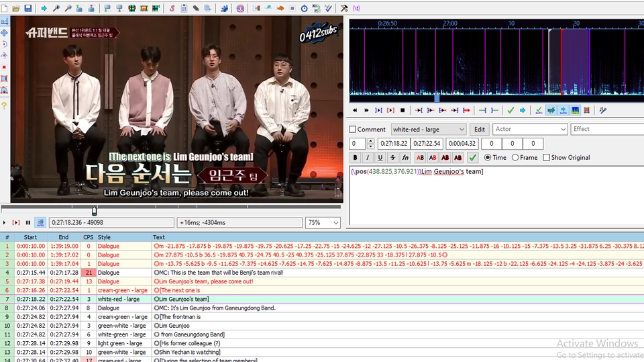
Task: Select the Rotate Z visual tool
Action: [x=5, y=44]
